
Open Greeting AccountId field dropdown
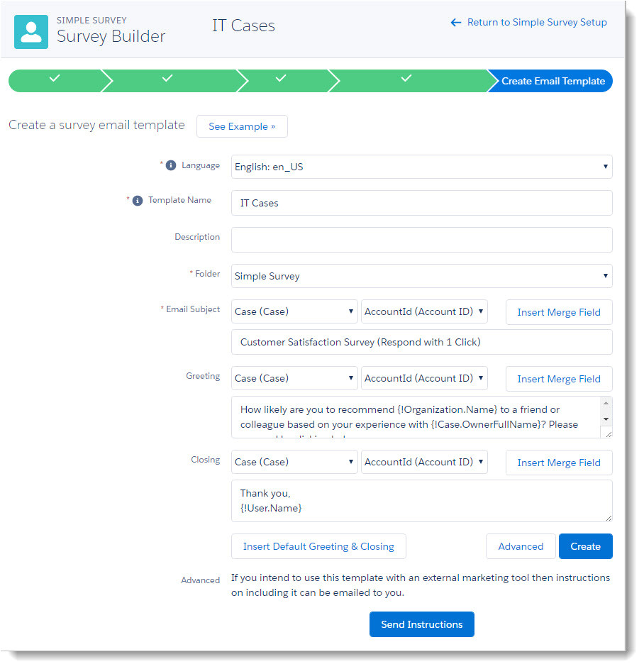point(424,378)
